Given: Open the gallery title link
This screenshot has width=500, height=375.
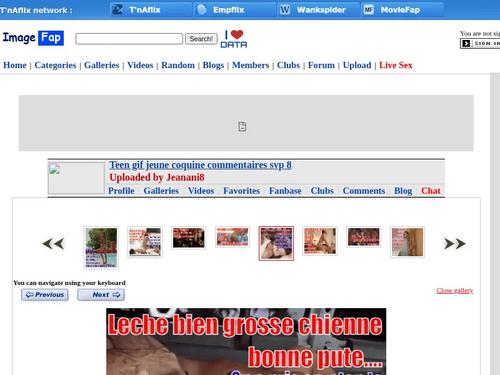Looking at the screenshot, I should [200, 165].
